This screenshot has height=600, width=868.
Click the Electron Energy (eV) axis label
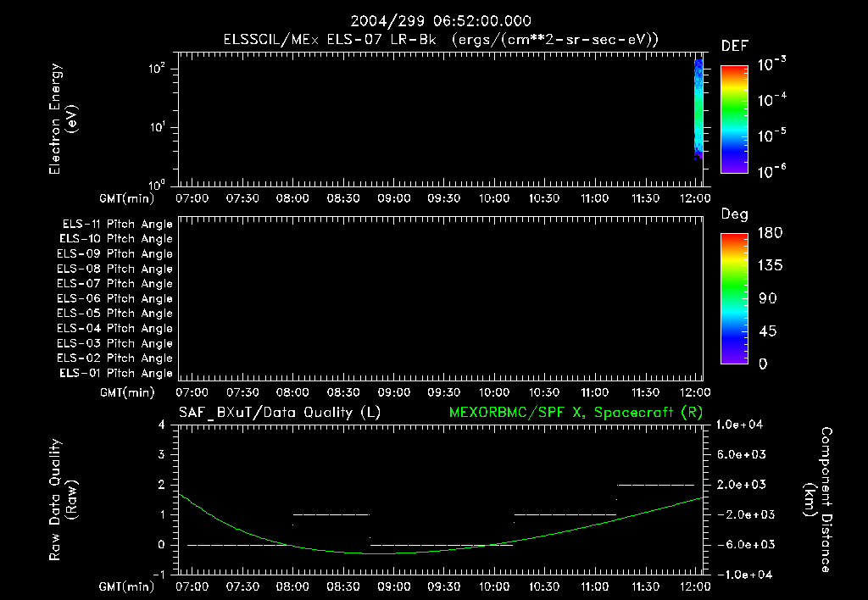pos(63,119)
